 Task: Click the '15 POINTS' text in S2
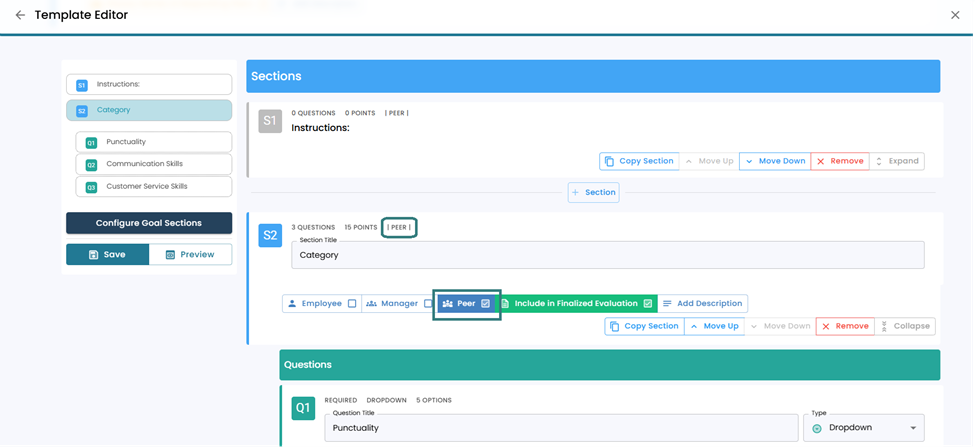(x=361, y=228)
